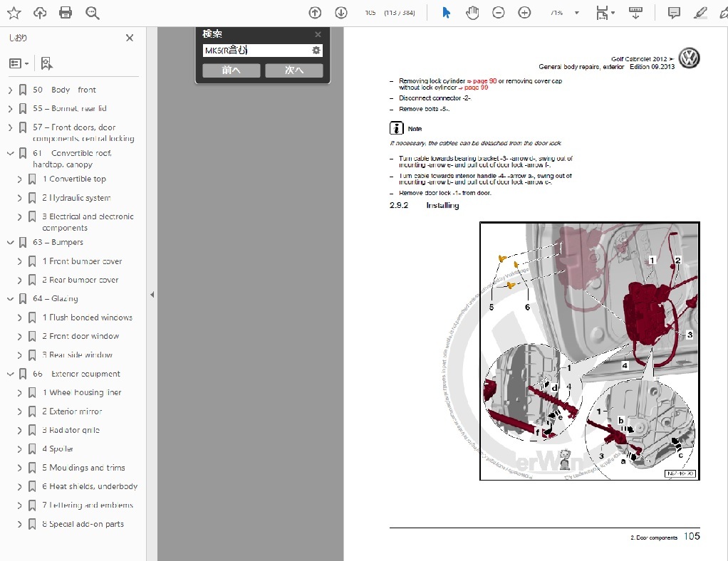This screenshot has width=728, height=561.
Task: Open the 2 Rear bumper cover bookmark
Action: 80,280
